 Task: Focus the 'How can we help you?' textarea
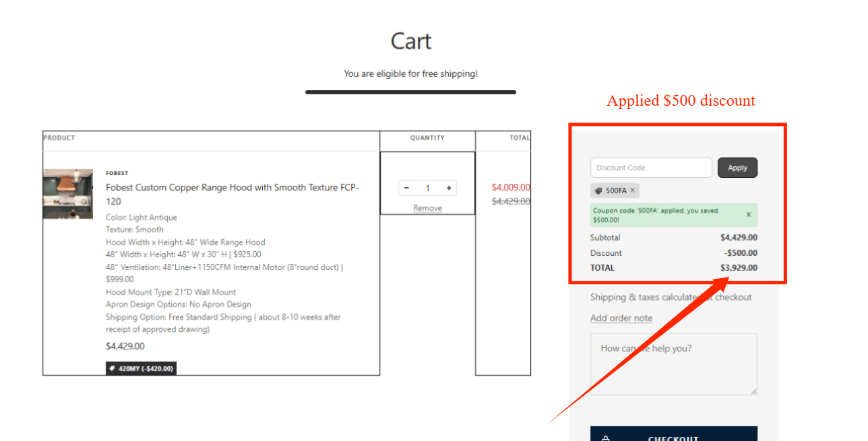tap(674, 364)
